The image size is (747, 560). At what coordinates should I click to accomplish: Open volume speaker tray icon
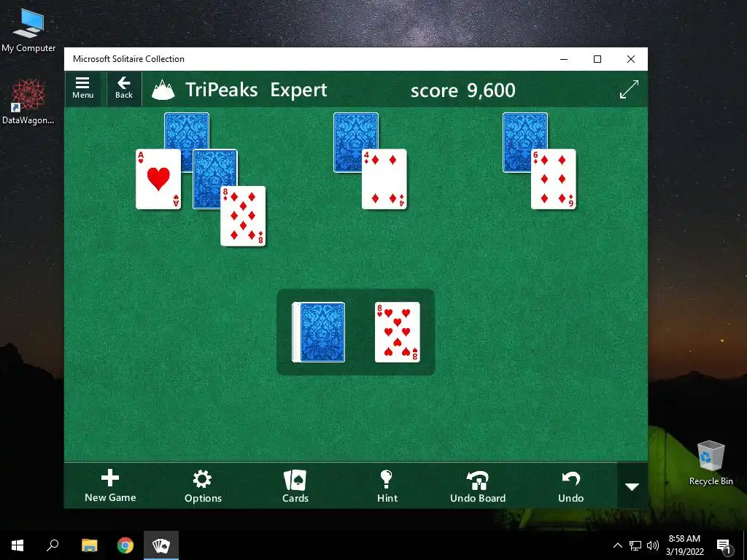[x=653, y=545]
